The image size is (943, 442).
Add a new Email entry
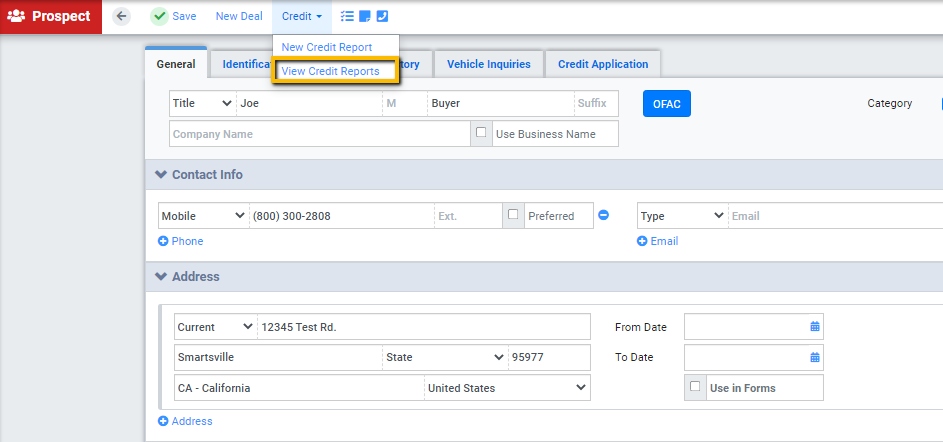657,241
